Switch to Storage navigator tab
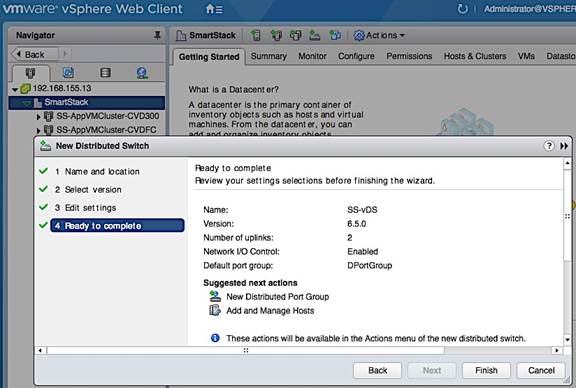 pos(105,73)
